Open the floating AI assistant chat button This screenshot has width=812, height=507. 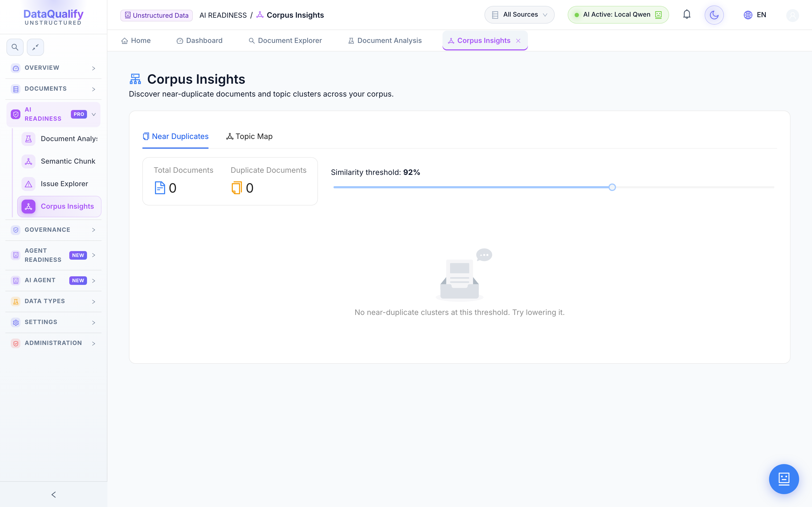click(x=784, y=479)
